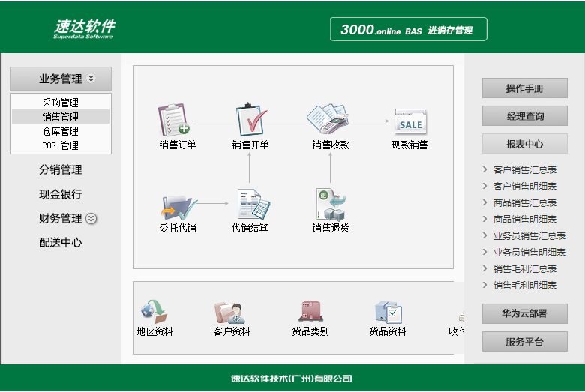Open the 配送中心 section
The image size is (585, 392).
point(61,242)
